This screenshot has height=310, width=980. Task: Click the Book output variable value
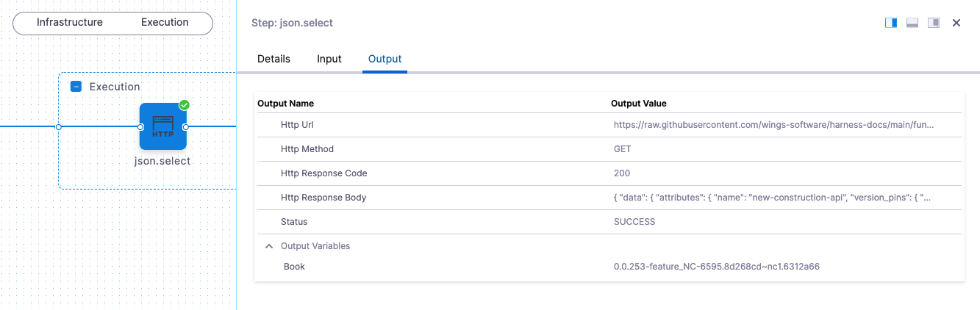716,267
